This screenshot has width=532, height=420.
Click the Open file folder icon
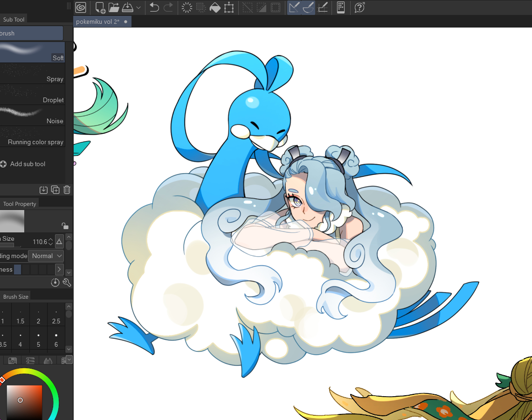(114, 7)
